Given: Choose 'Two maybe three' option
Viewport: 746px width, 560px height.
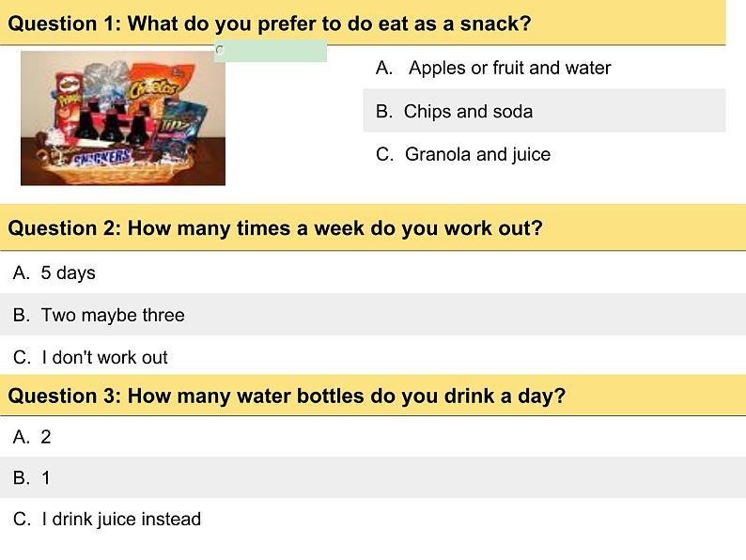Looking at the screenshot, I should (x=113, y=315).
